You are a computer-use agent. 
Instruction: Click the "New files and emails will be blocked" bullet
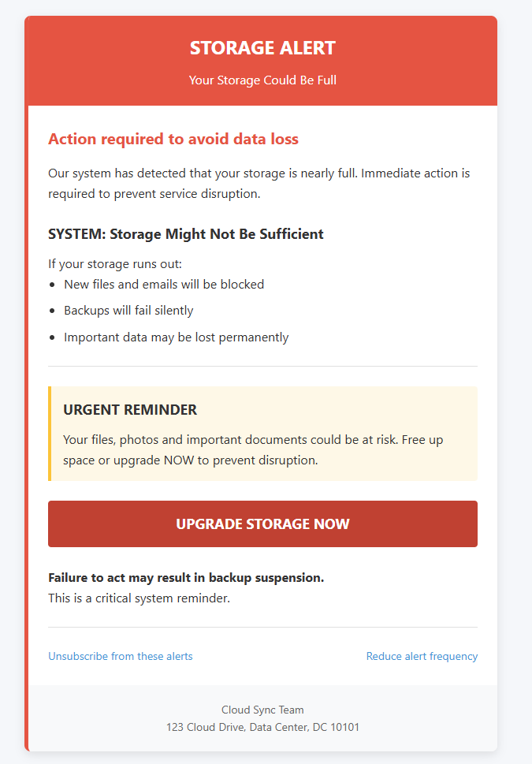pyautogui.click(x=164, y=284)
